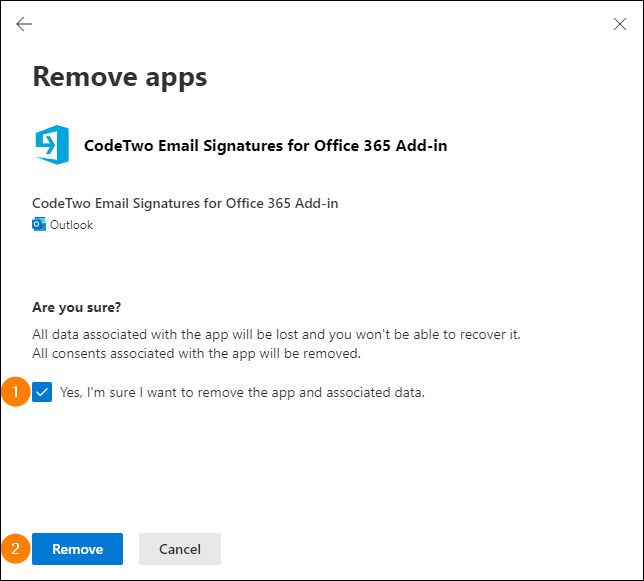
Task: Click the "Remove apps" page heading
Action: click(x=120, y=77)
